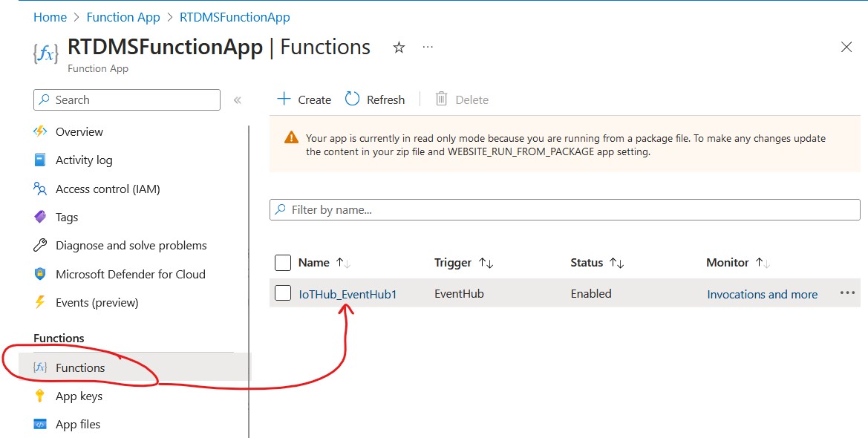Open Microsoft Defender for Cloud
This screenshot has height=438, width=868.
(x=131, y=275)
